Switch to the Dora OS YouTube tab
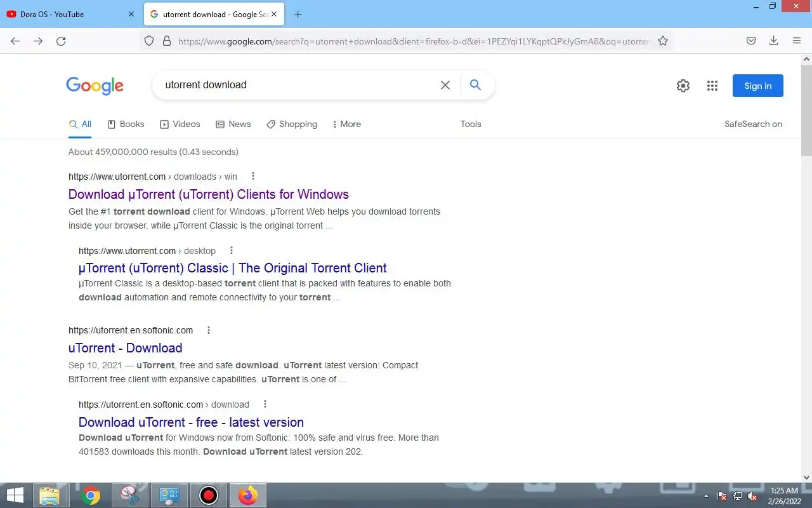This screenshot has width=812, height=508. pyautogui.click(x=70, y=14)
